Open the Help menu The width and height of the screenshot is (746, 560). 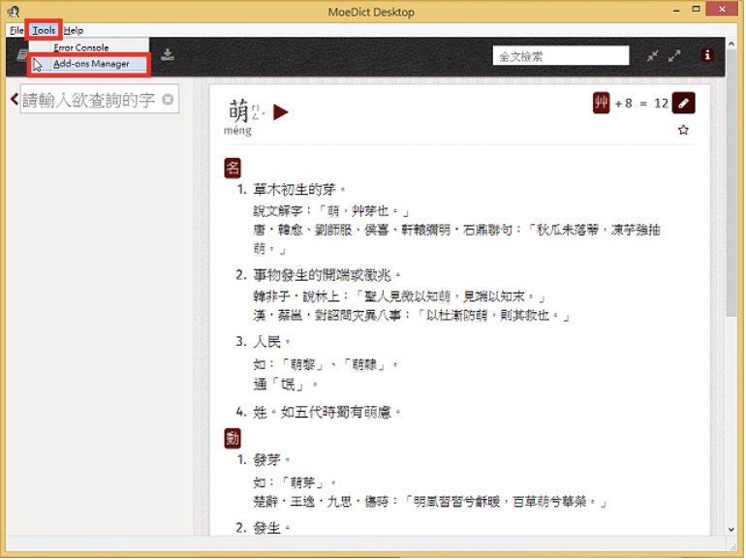[74, 30]
